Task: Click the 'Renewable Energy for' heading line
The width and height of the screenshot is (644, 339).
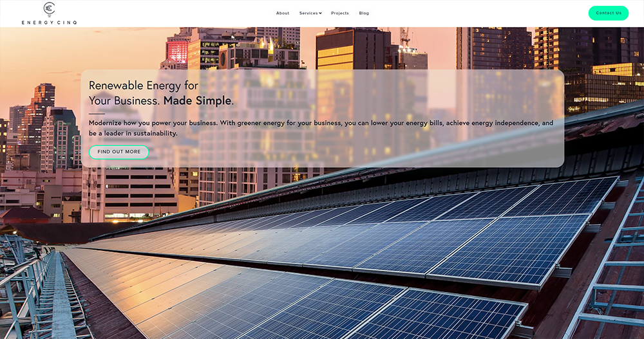Action: (143, 86)
